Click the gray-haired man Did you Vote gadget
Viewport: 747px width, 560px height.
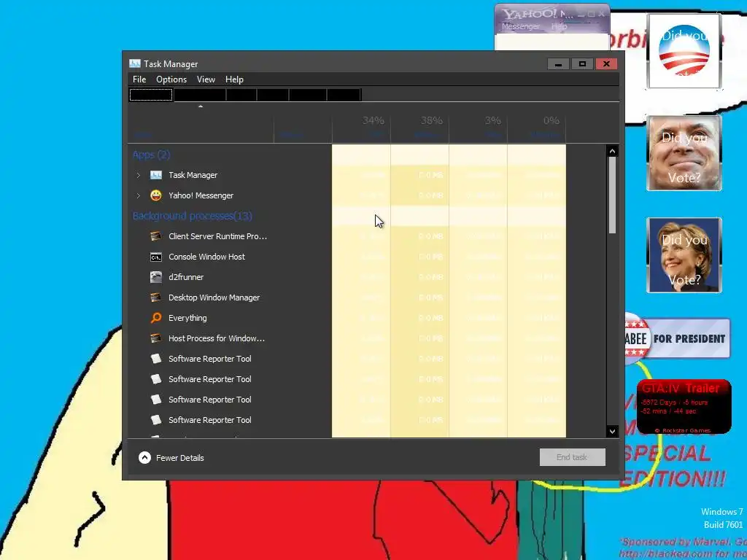coord(684,153)
